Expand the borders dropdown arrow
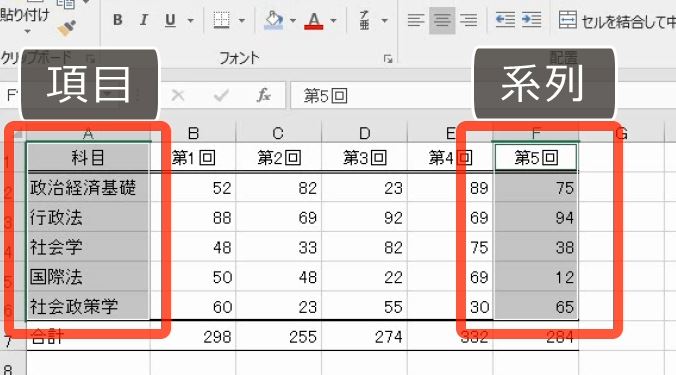The width and height of the screenshot is (676, 375). click(x=241, y=20)
